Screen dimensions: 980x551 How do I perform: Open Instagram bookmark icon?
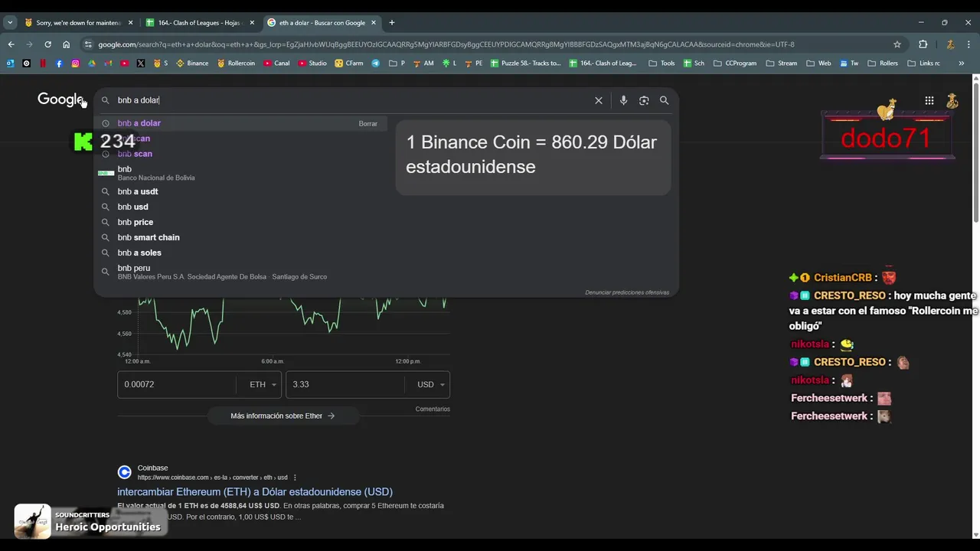coord(75,64)
